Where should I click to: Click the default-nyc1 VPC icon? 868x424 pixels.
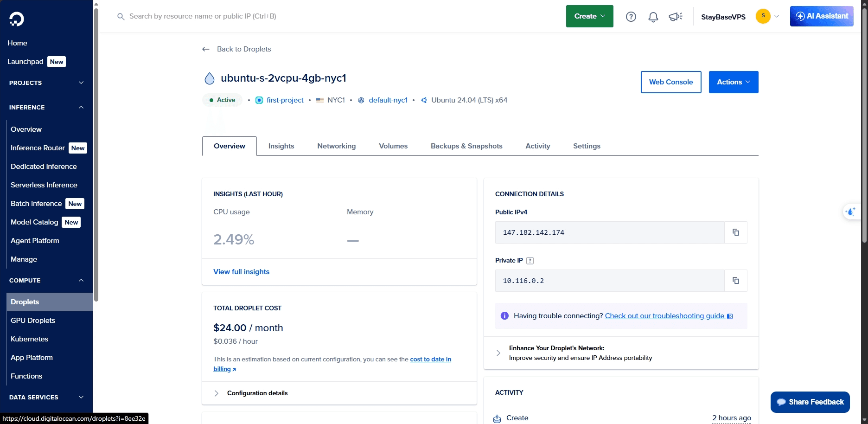tap(361, 100)
